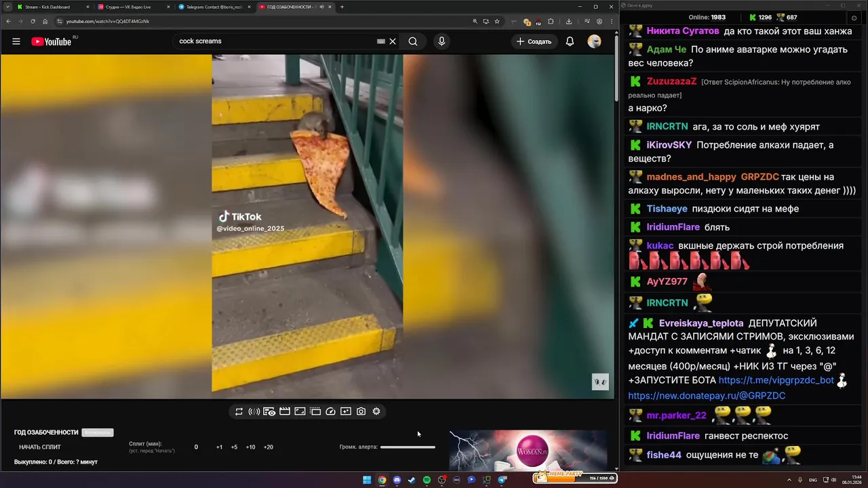Screen dimensions: 868x488
Task: Open the tab search dropdown arrow
Action: pyautogui.click(x=7, y=7)
